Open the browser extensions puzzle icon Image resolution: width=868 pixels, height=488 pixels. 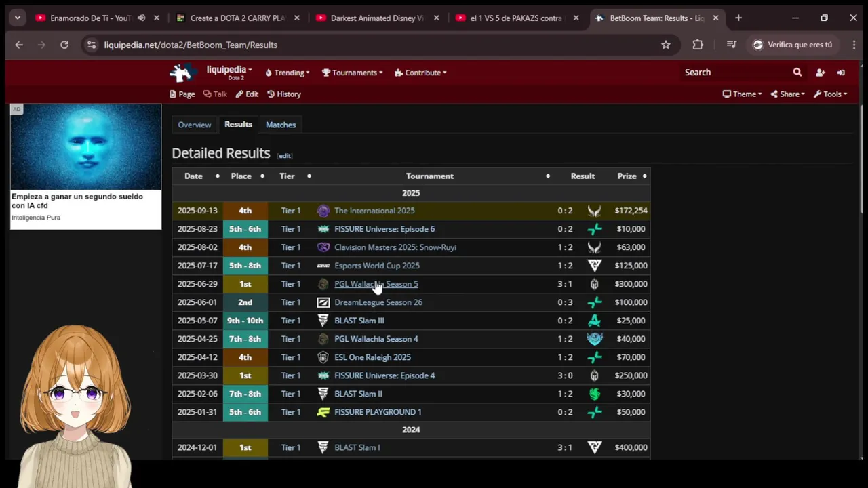click(698, 45)
